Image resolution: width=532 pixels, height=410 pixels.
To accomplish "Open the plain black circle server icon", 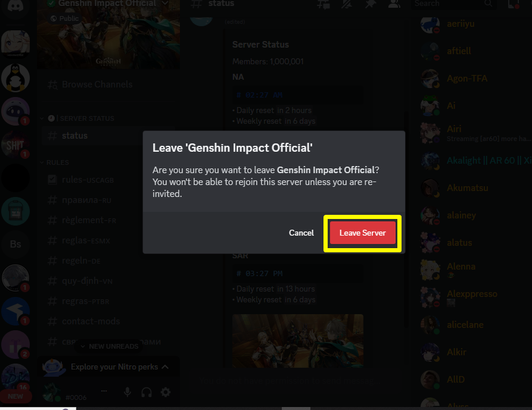I will [15, 179].
